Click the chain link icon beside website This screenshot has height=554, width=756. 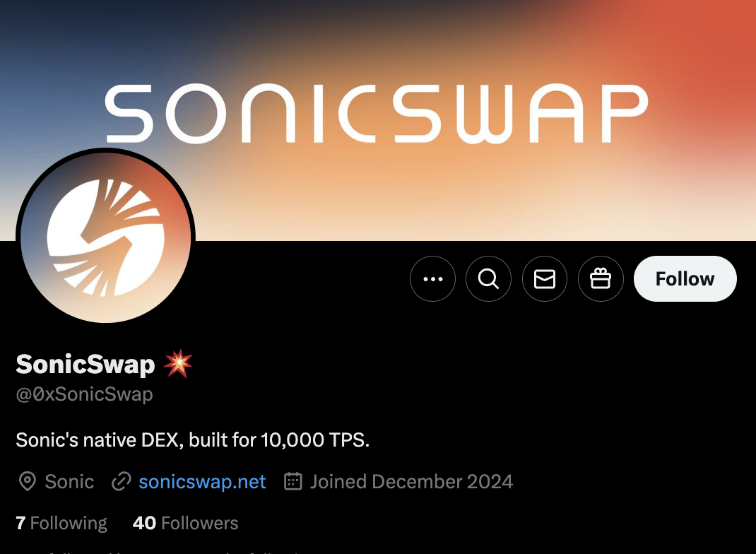pos(122,482)
